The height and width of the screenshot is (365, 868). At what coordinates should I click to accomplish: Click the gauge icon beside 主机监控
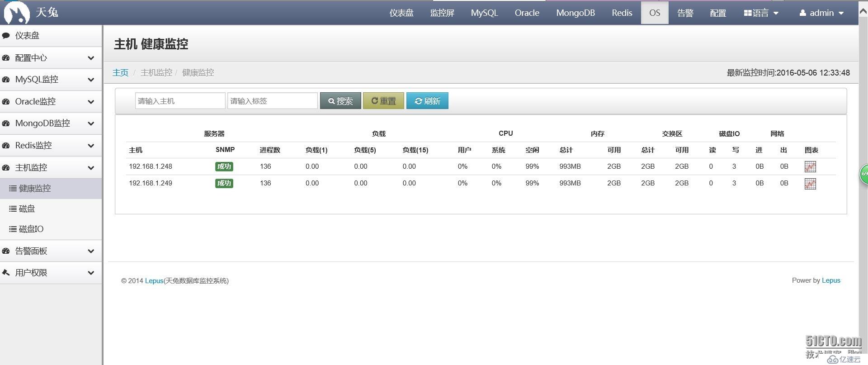6,168
